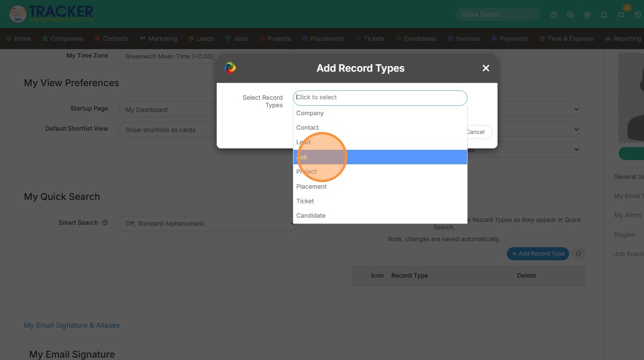The height and width of the screenshot is (360, 644).
Task: Open the Smart Search dropdown
Action: pyautogui.click(x=208, y=223)
